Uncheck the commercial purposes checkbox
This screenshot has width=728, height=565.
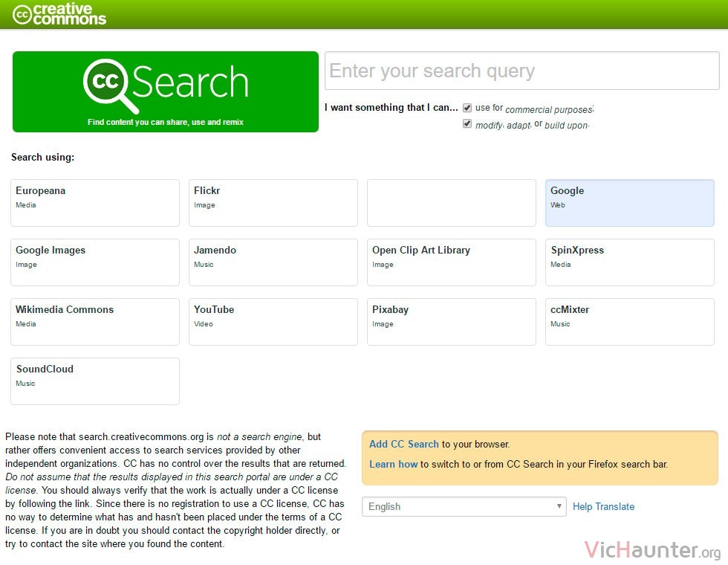click(467, 108)
